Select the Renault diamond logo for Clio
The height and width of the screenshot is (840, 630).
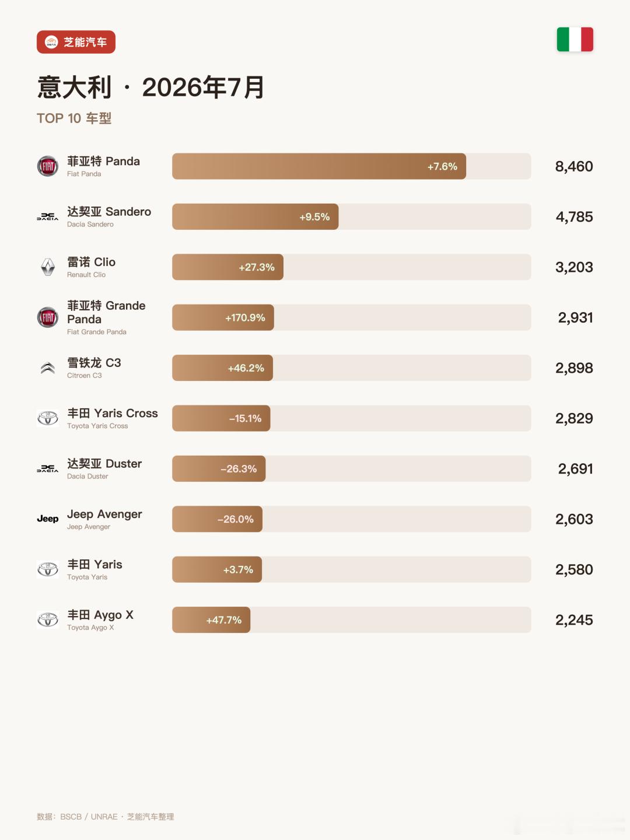(x=48, y=267)
